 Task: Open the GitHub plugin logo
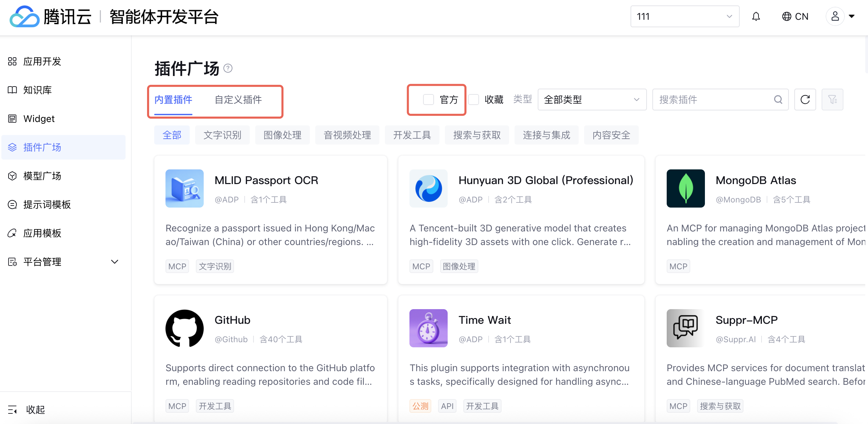184,328
